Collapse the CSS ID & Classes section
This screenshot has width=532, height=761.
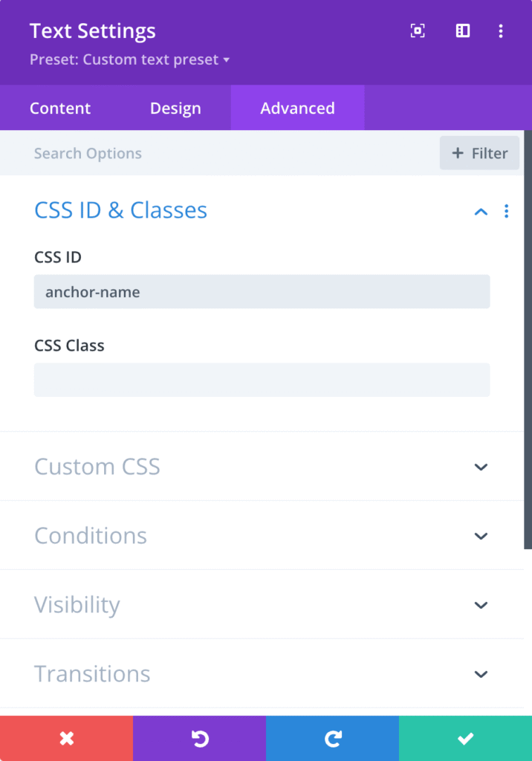point(481,211)
